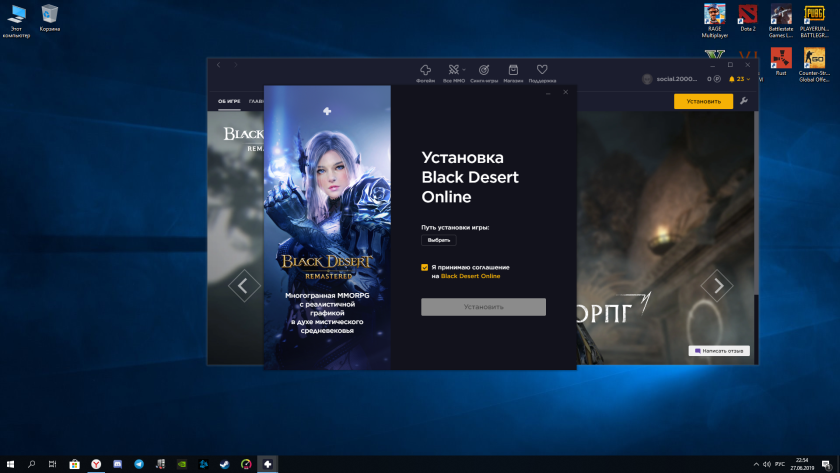Uncheck the license agreement checkbox
Image resolution: width=840 pixels, height=473 pixels.
click(x=425, y=267)
